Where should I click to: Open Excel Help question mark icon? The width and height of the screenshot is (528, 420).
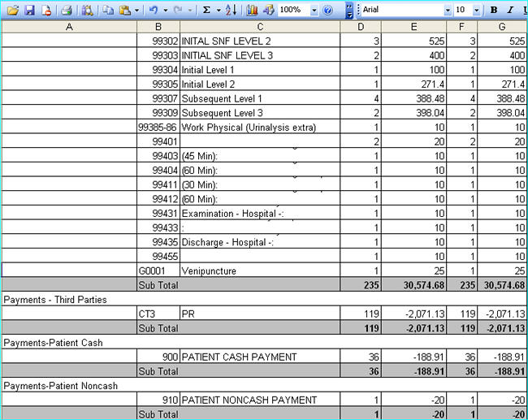(x=327, y=10)
